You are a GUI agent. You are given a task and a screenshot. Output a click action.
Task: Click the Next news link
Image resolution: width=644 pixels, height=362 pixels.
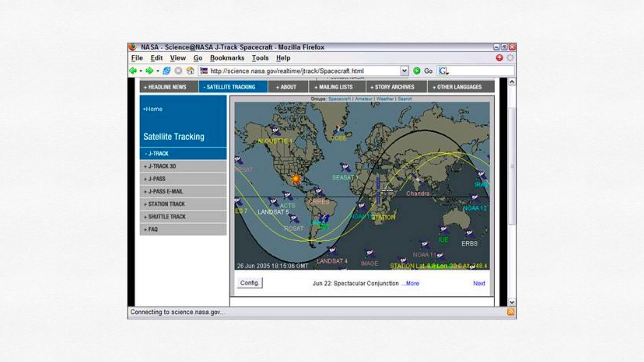point(479,284)
